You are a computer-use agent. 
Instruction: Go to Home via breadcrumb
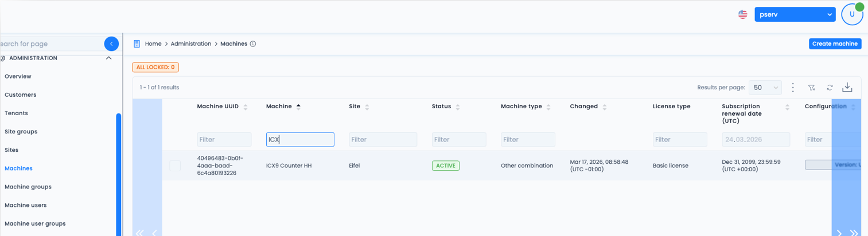coord(153,44)
